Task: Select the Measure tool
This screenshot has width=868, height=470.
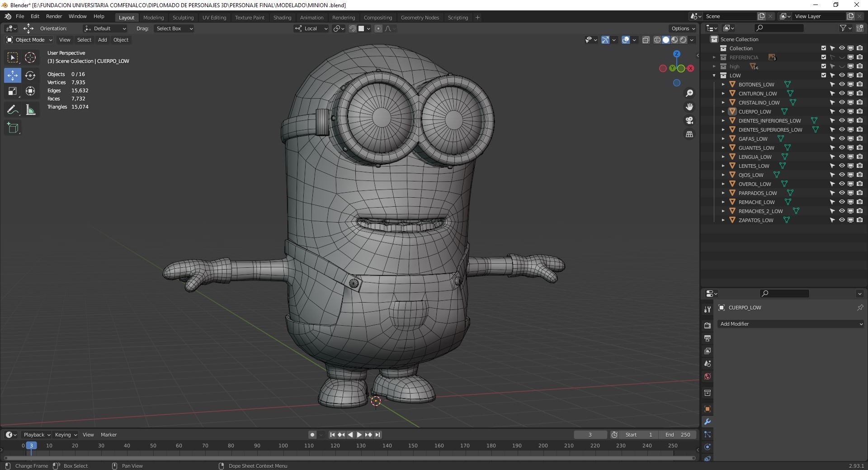Action: (x=30, y=109)
